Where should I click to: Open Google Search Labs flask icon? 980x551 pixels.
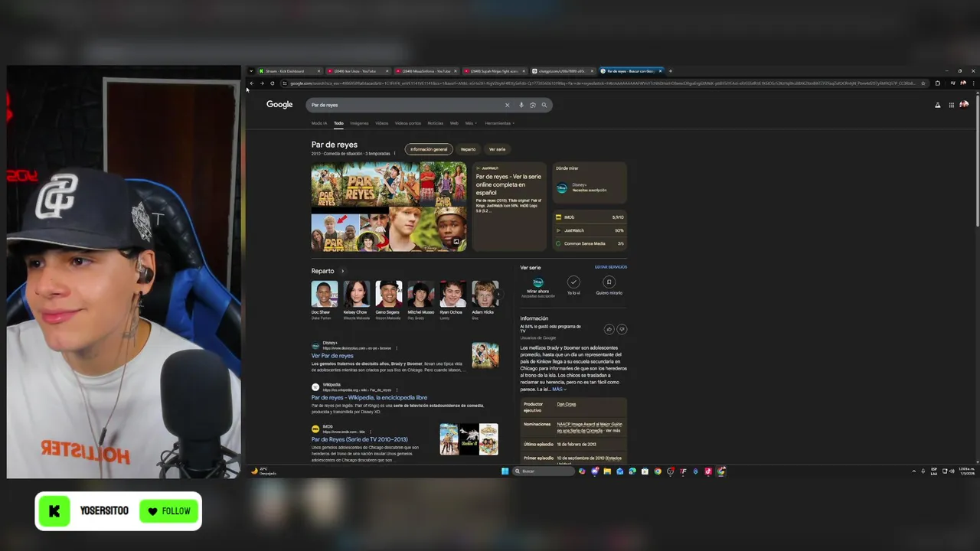937,105
